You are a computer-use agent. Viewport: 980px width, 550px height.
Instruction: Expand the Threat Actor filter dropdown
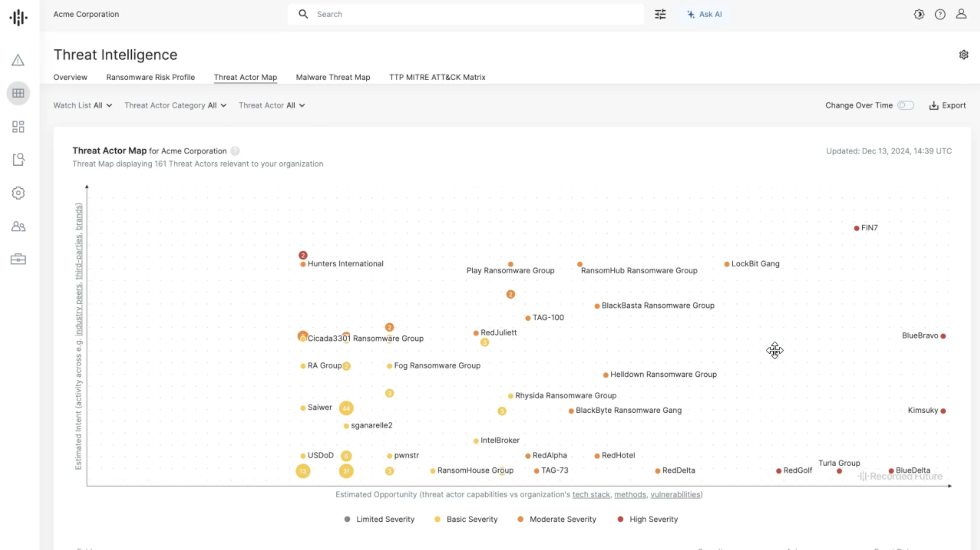click(x=272, y=105)
